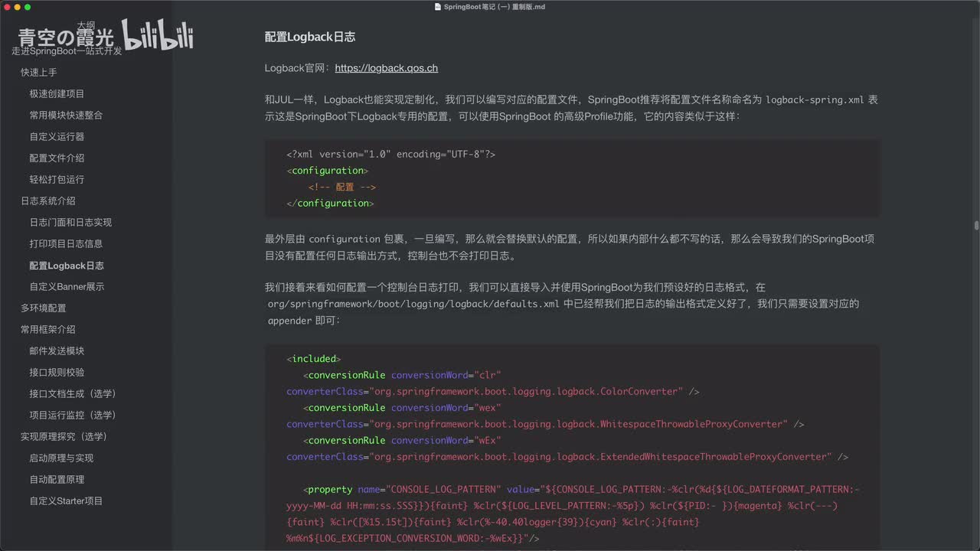Click the 走进SpringBoot一站式开发 top outline entry
The width and height of the screenshot is (980, 551).
67,51
